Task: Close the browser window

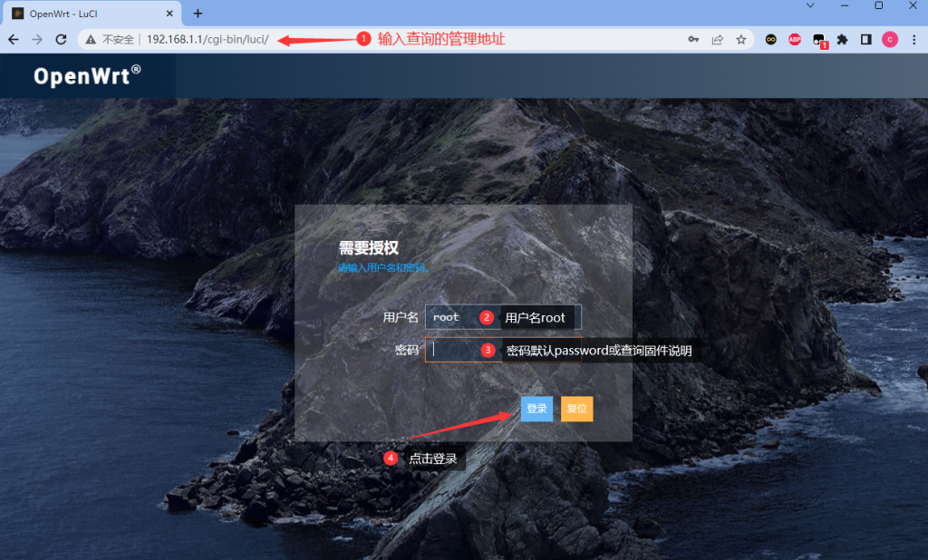Action: coord(913,5)
